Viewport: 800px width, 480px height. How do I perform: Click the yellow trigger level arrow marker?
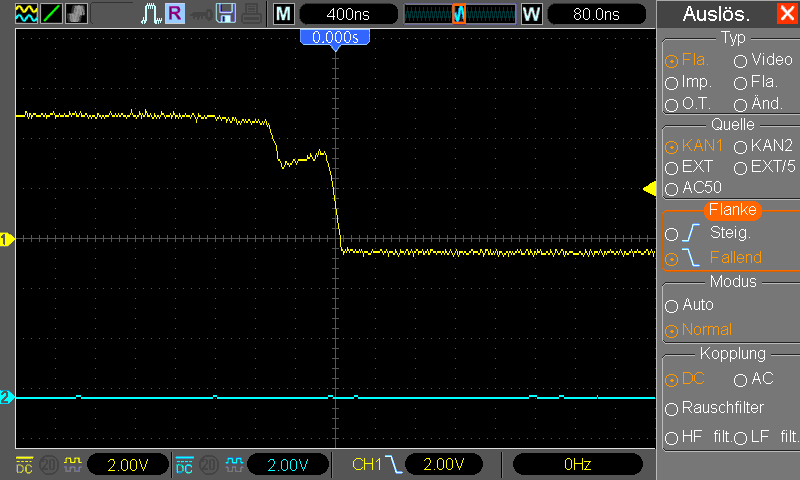point(649,189)
